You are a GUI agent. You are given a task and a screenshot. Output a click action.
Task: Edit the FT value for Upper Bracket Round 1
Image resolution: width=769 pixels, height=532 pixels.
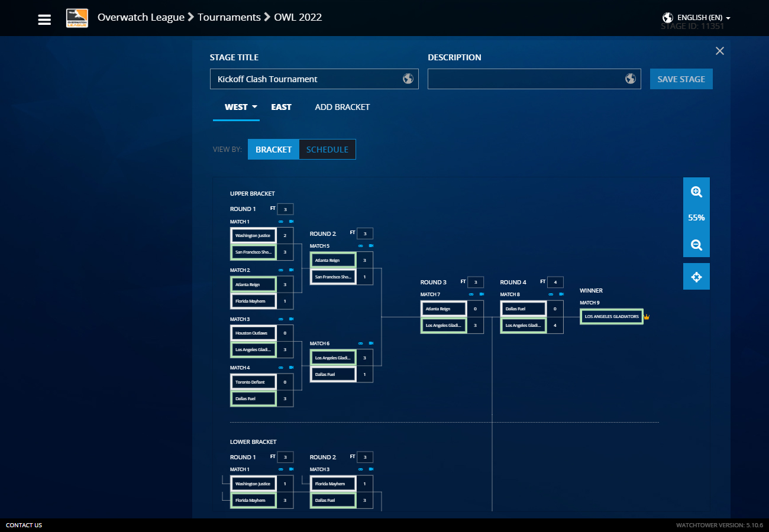click(x=285, y=209)
